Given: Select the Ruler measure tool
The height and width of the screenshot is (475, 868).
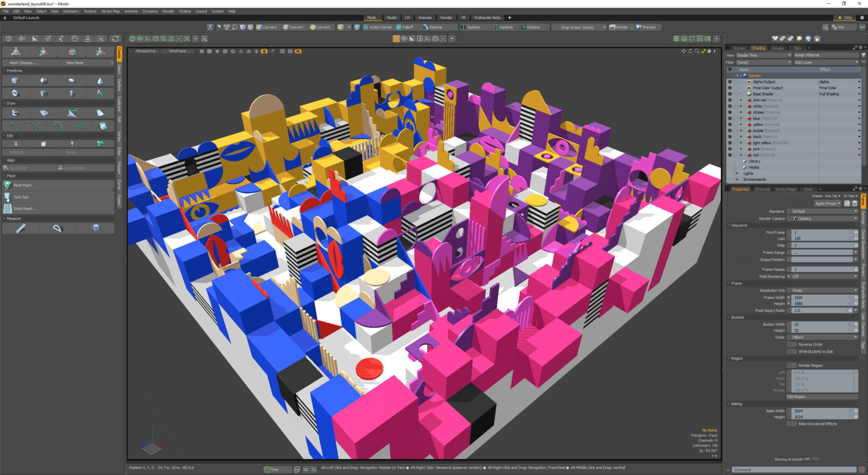Looking at the screenshot, I should point(20,228).
